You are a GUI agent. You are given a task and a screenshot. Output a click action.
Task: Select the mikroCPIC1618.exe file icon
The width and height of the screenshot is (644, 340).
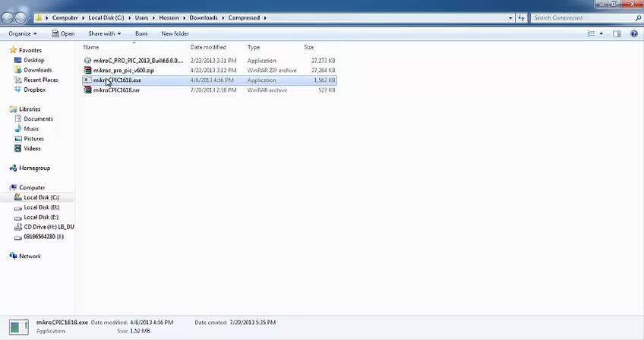pos(87,80)
